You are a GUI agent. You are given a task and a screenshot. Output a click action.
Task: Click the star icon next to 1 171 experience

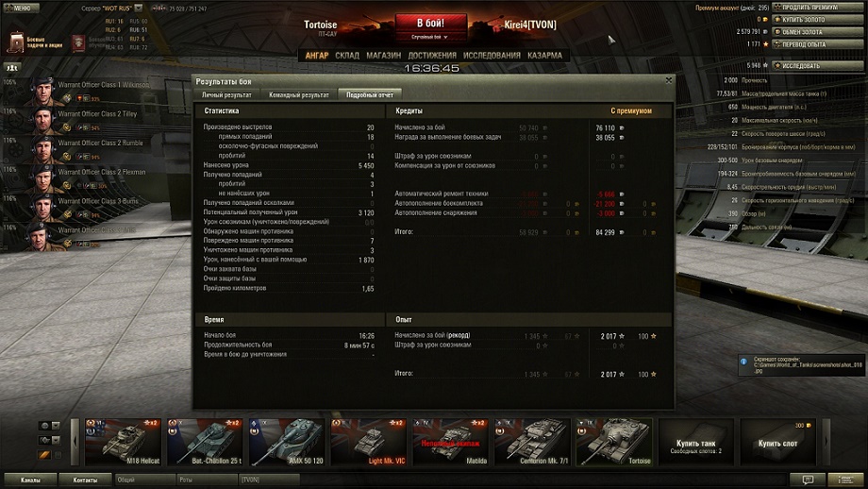click(x=766, y=43)
